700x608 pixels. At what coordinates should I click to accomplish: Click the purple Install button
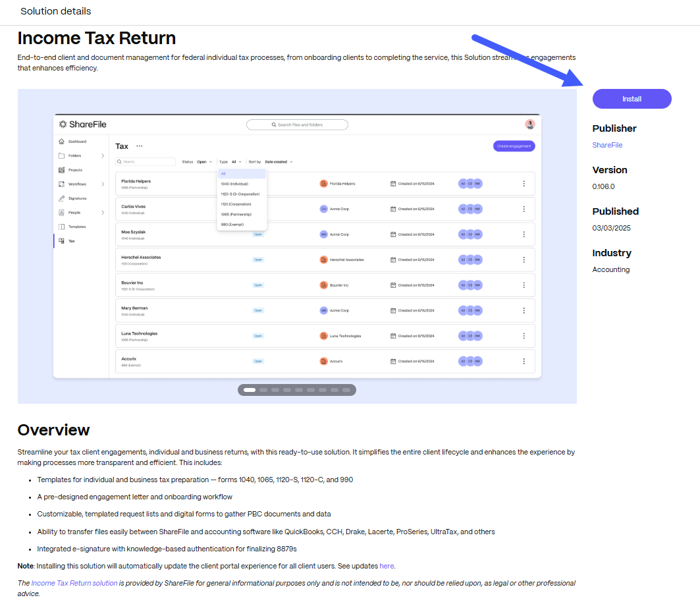pyautogui.click(x=632, y=99)
